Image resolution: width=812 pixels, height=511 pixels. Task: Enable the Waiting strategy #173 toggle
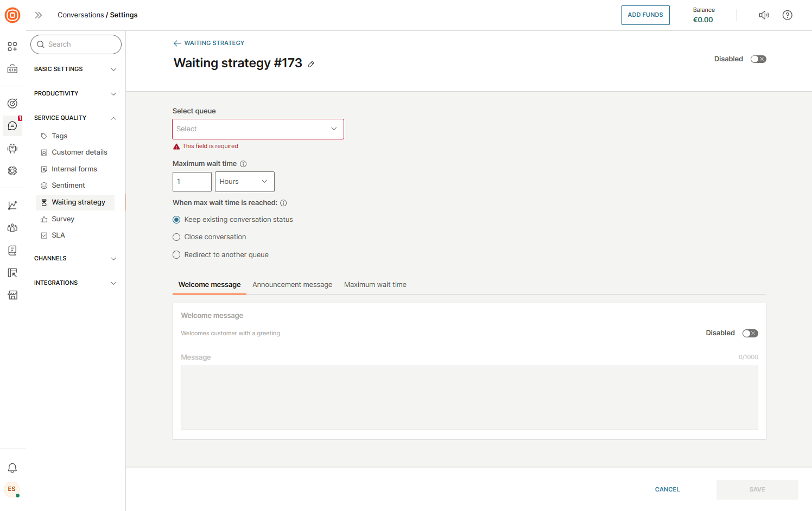[x=758, y=59]
